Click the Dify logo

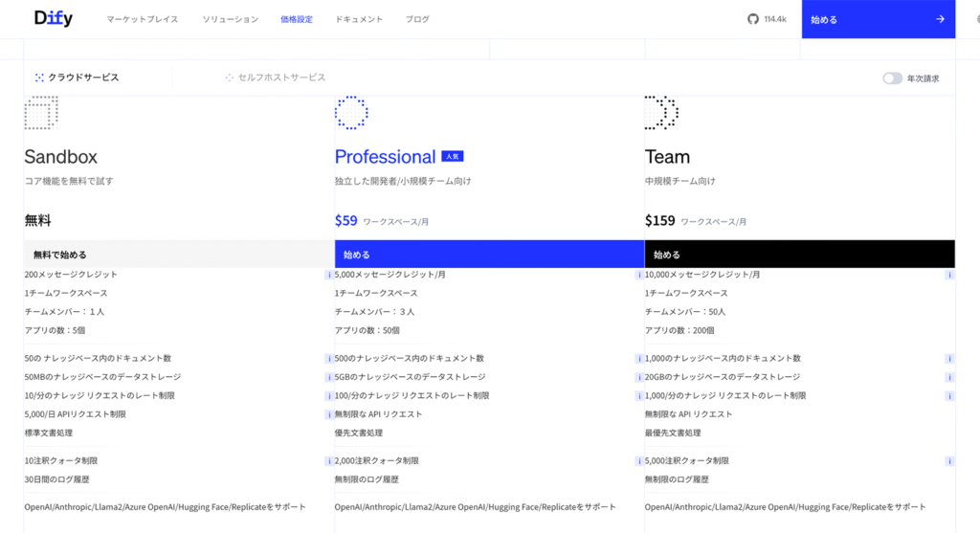click(x=54, y=19)
